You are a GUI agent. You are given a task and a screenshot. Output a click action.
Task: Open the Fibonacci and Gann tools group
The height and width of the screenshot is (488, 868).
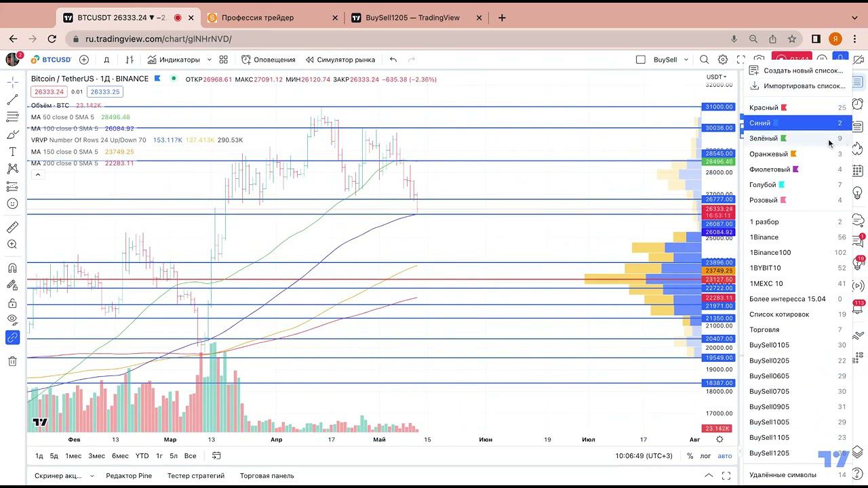12,117
